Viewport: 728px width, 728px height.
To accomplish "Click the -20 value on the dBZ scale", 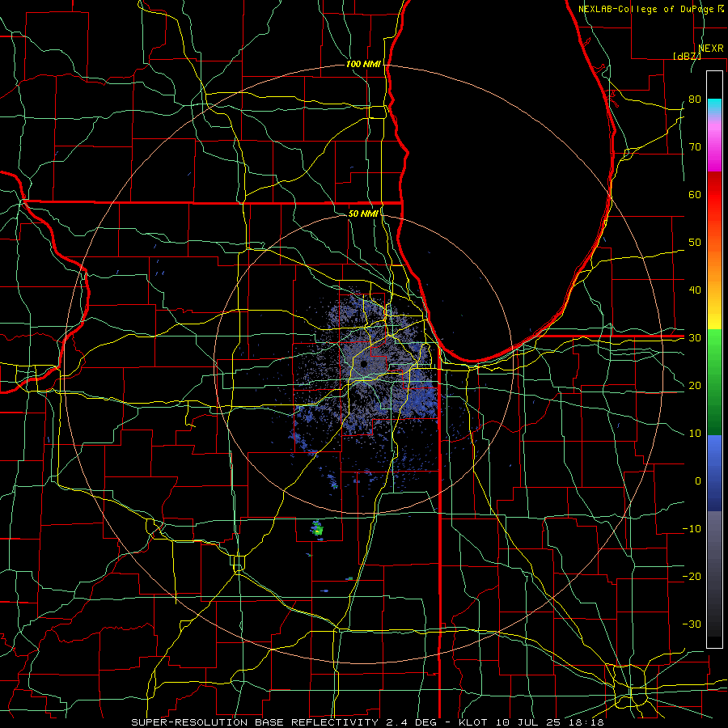I will coord(692,576).
